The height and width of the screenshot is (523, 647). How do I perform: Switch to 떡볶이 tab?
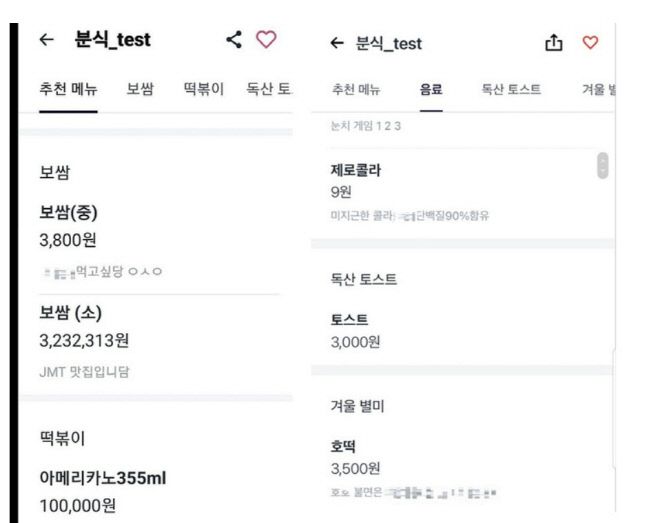[204, 90]
